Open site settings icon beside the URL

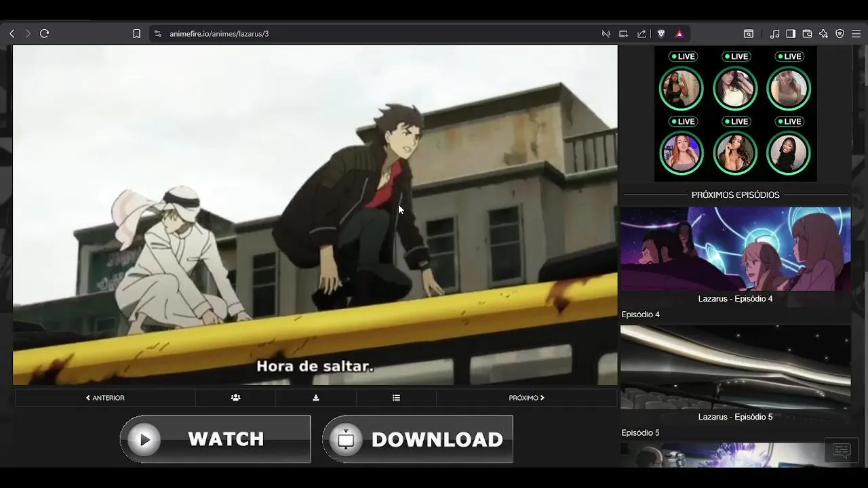[x=157, y=33]
